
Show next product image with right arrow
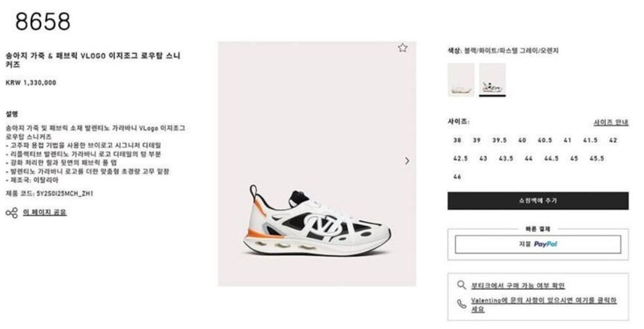407,160
